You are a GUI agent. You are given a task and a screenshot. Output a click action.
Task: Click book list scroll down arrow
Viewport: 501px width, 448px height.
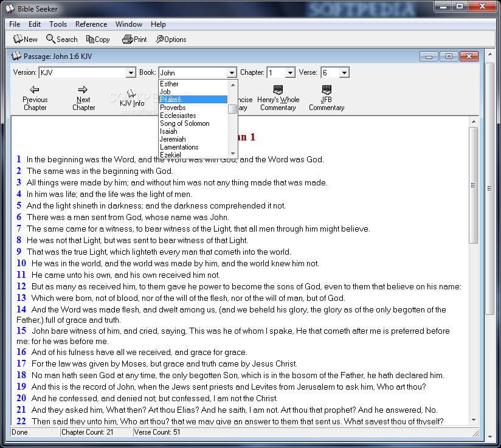pos(233,154)
